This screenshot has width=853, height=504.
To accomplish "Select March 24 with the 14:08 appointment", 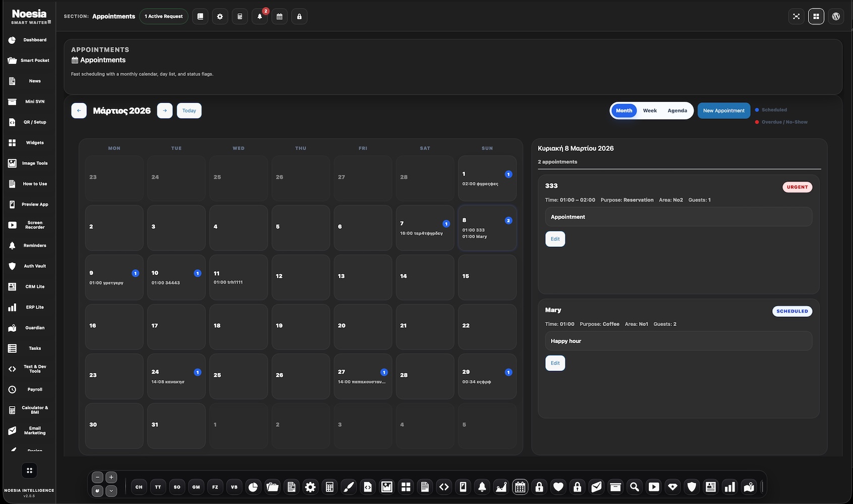I will tap(176, 376).
